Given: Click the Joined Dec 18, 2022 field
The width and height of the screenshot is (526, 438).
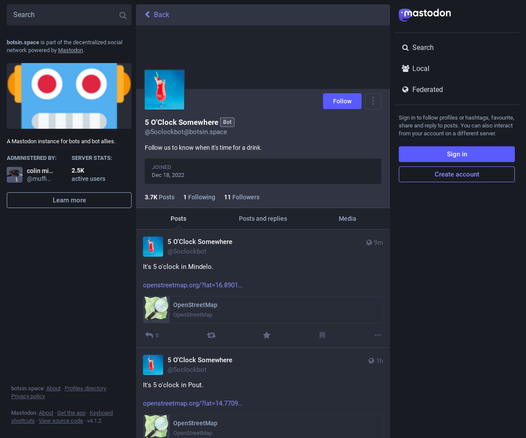Looking at the screenshot, I should coord(263,171).
